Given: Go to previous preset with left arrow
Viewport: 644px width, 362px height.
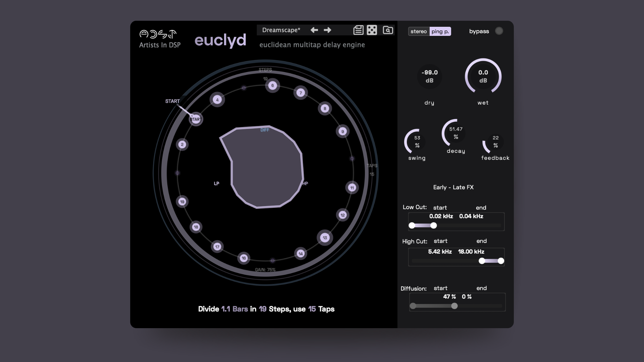Looking at the screenshot, I should pos(314,30).
